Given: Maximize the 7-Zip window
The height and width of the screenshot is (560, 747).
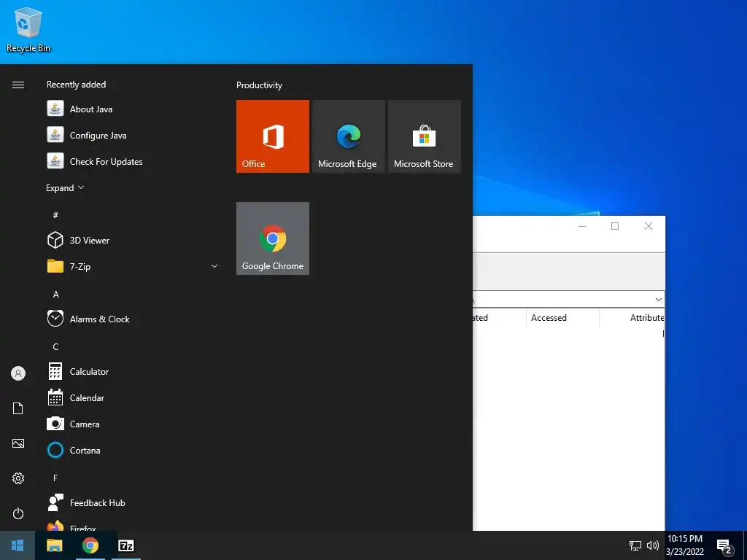Looking at the screenshot, I should 615,226.
